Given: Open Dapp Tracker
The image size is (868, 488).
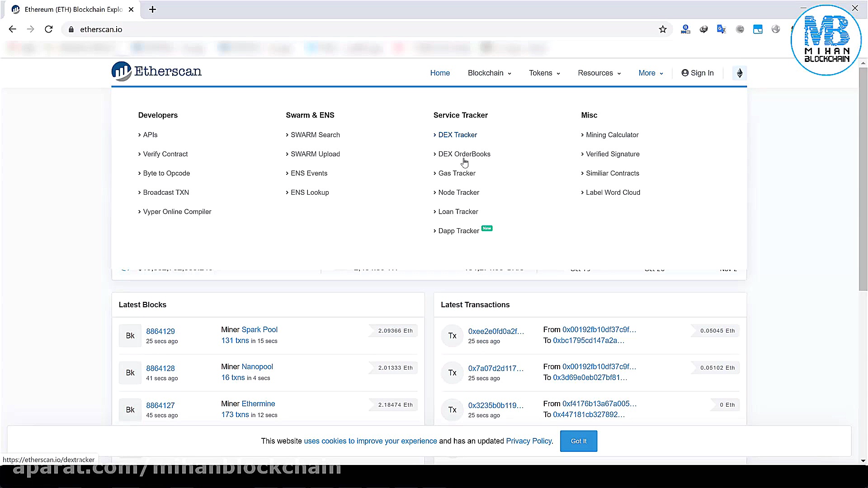Looking at the screenshot, I should coord(458,231).
